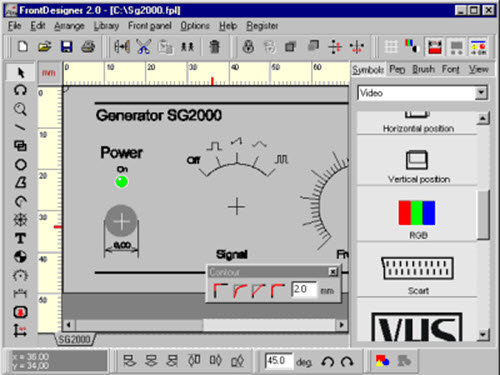500x375 pixels.
Task: Click the Generator SG2000 title text
Action: [159, 115]
